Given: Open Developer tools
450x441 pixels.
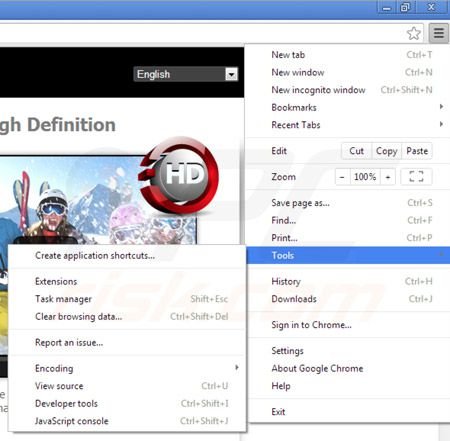Looking at the screenshot, I should coord(127,404).
